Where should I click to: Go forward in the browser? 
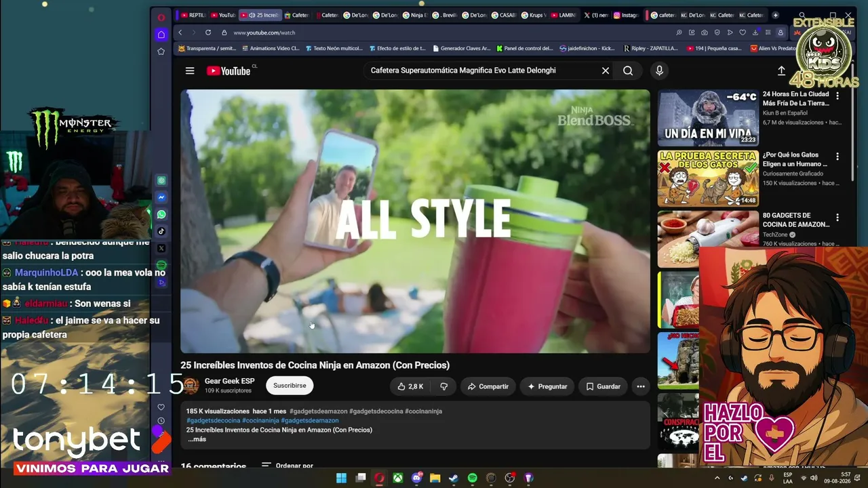tap(193, 33)
